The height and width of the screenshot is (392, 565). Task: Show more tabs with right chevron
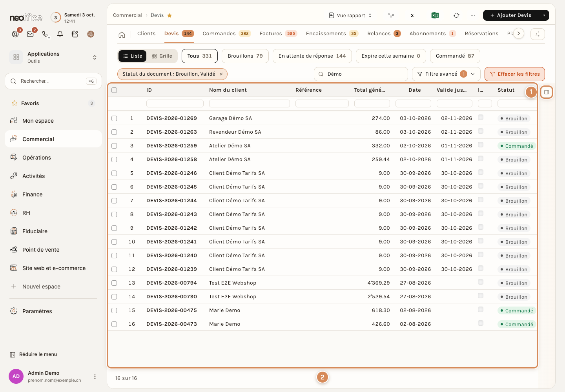[x=519, y=34]
